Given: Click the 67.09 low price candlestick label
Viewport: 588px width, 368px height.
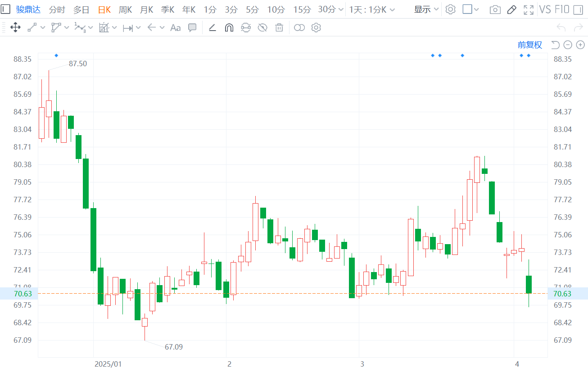Looking at the screenshot, I should pos(174,347).
